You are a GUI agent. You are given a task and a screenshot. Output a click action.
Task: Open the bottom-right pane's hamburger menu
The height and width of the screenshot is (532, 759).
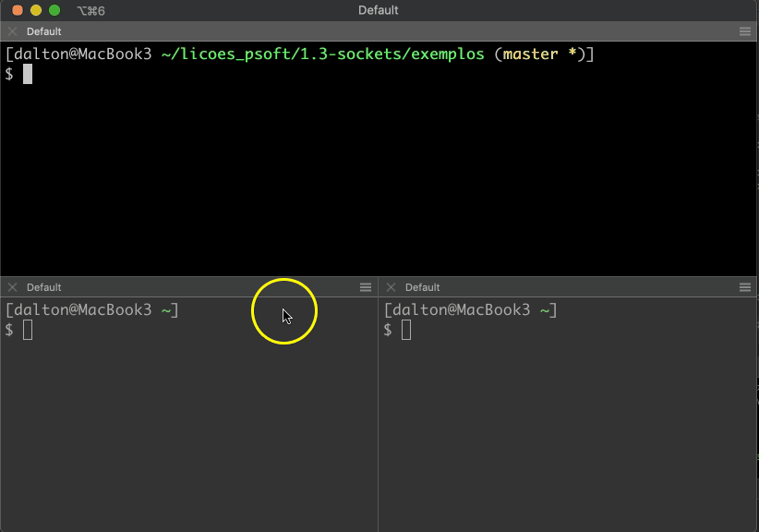point(745,287)
